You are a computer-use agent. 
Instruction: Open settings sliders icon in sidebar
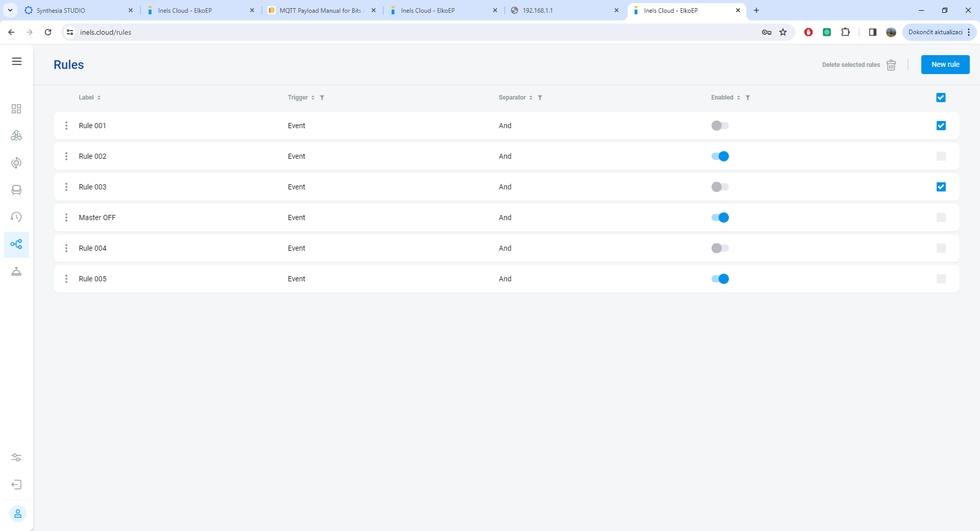pyautogui.click(x=16, y=457)
